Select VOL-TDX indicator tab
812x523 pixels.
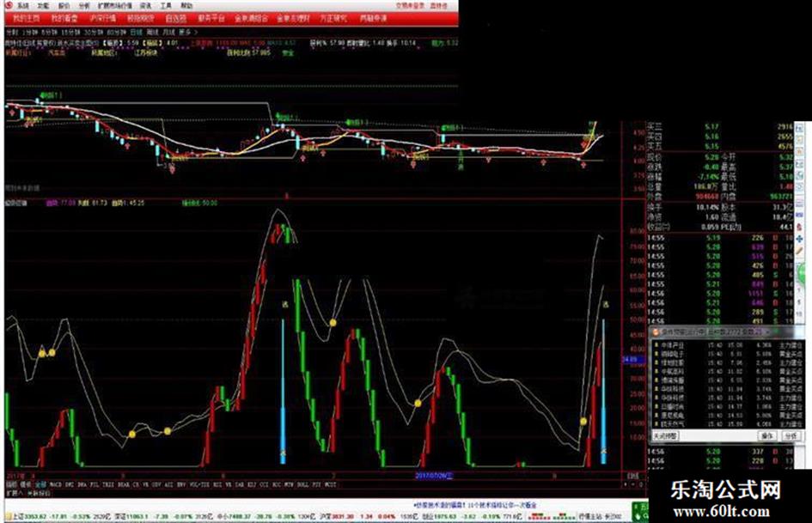[200, 484]
